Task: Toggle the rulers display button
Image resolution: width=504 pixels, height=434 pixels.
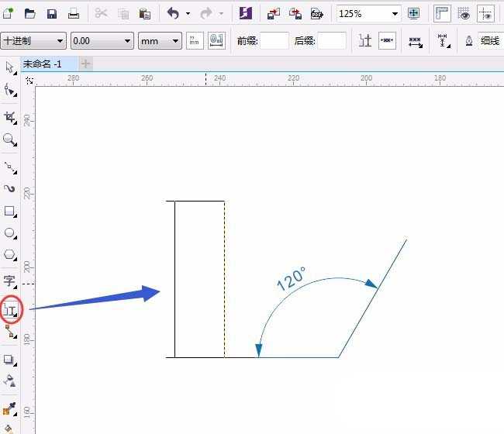Action: point(442,13)
